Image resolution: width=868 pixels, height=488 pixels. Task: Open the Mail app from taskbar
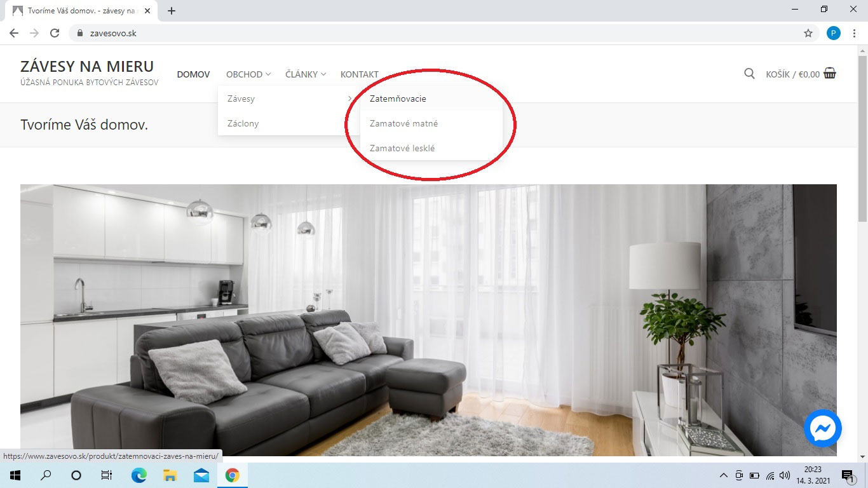[x=201, y=475]
